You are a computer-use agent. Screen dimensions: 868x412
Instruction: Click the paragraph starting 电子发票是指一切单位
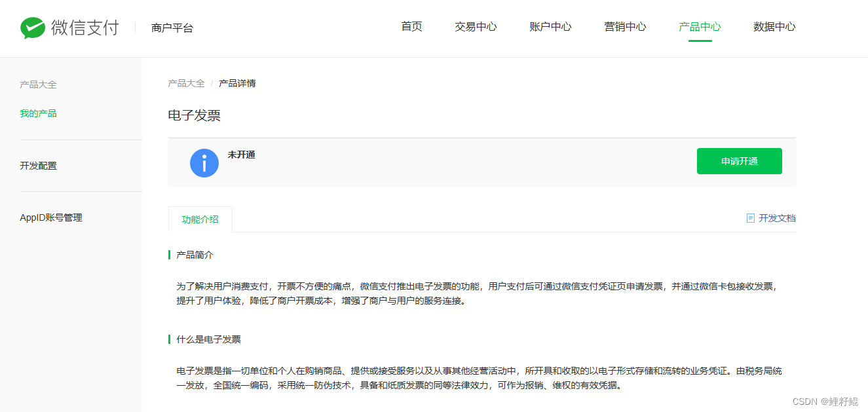479,379
